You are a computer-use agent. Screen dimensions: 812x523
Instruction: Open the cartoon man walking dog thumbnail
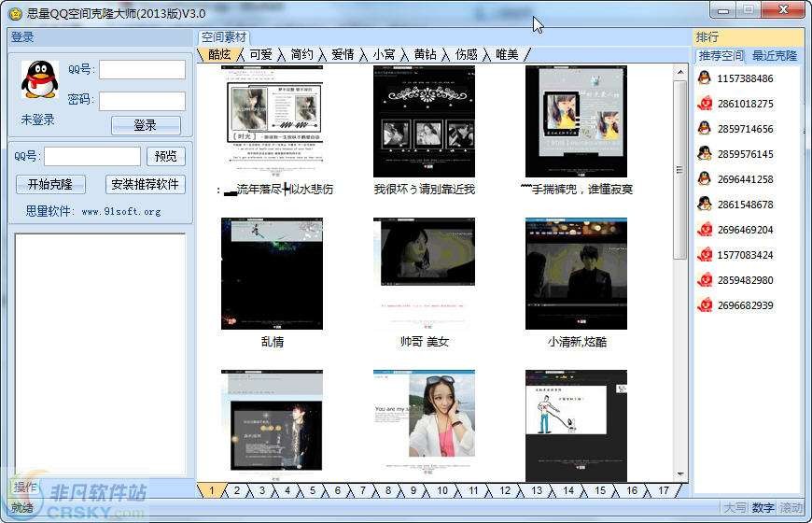click(x=577, y=425)
